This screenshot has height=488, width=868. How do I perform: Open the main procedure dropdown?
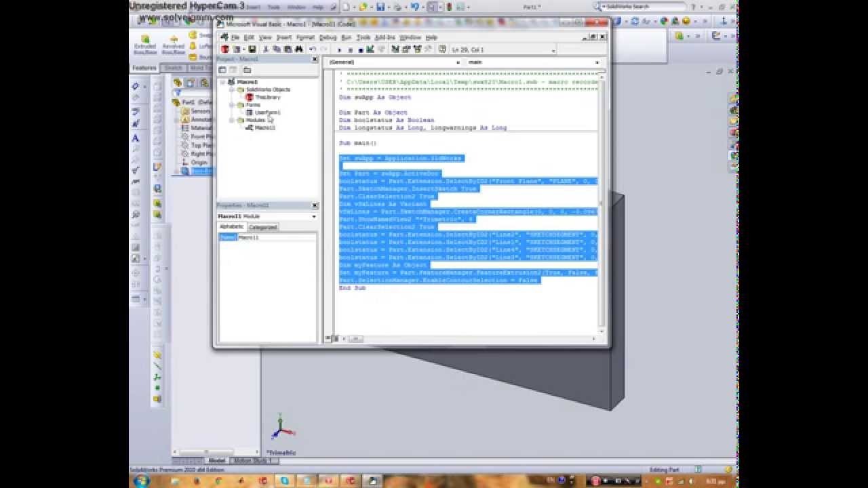coord(597,62)
